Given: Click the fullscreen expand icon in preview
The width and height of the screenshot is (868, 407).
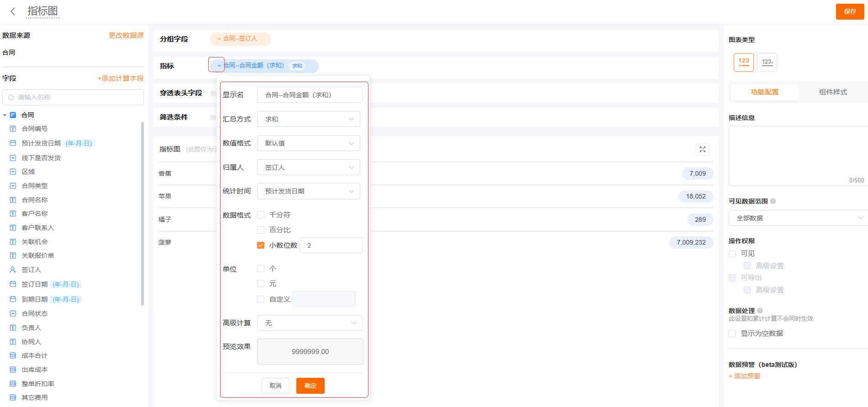Looking at the screenshot, I should (x=702, y=149).
